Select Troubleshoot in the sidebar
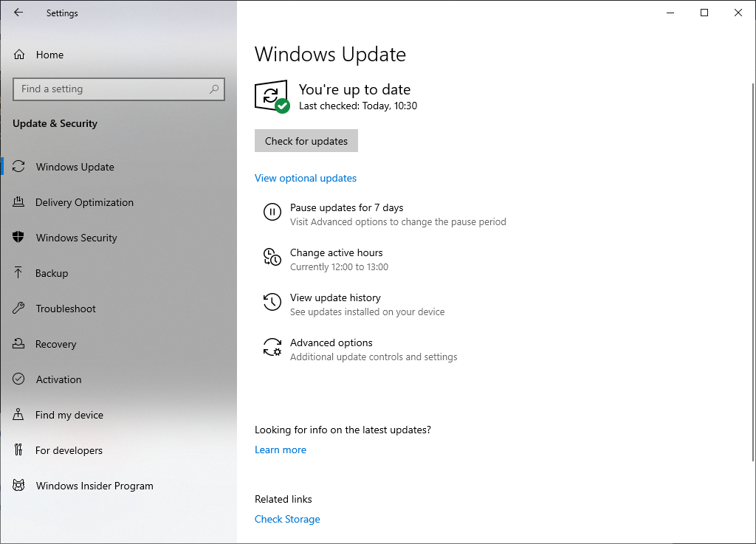The image size is (756, 544). point(119,309)
